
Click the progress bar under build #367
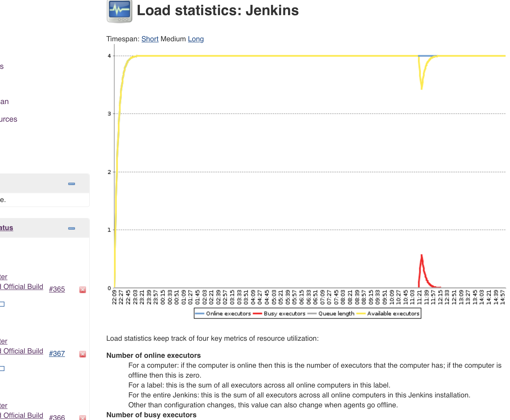(2, 369)
